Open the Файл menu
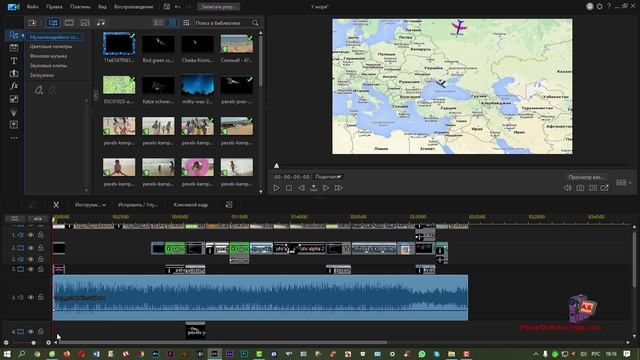 click(32, 7)
